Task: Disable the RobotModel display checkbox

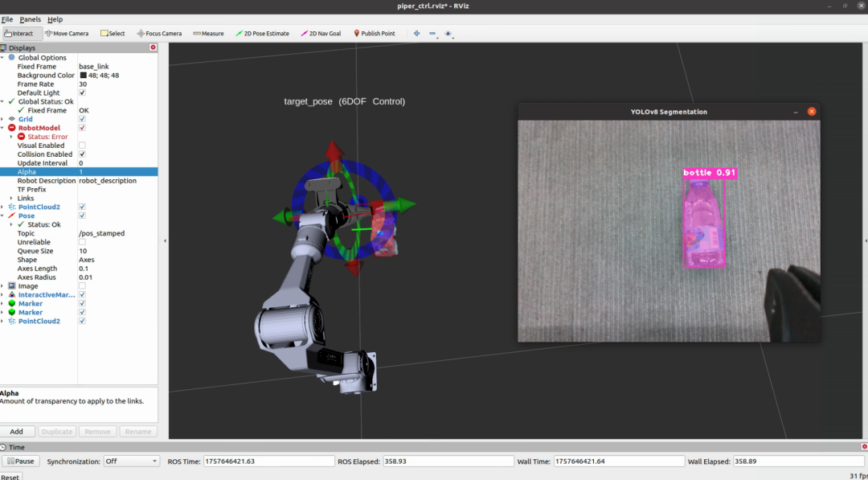Action: tap(82, 128)
